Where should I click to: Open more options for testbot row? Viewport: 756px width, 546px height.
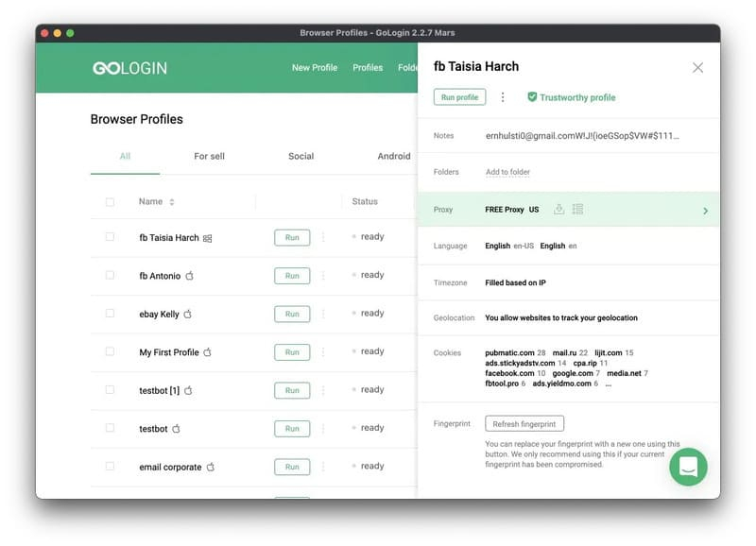pos(323,428)
